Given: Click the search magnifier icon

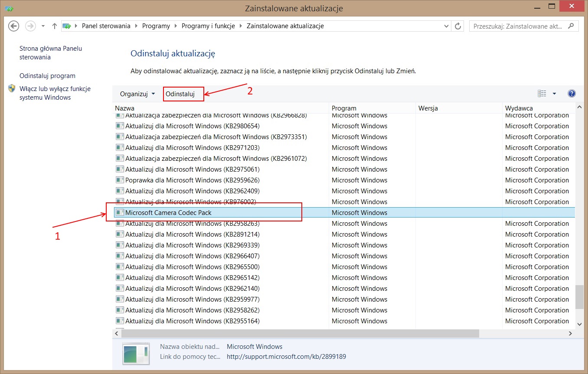Looking at the screenshot, I should (x=571, y=26).
